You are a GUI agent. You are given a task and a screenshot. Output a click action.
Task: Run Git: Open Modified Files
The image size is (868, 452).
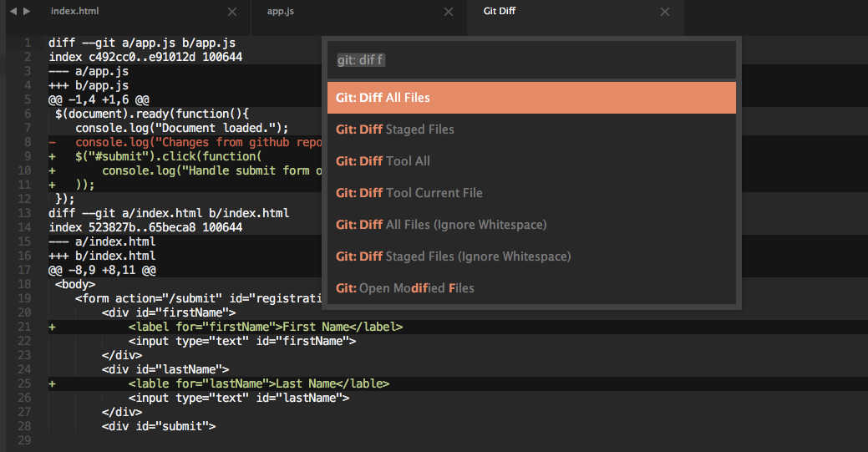tap(531, 288)
